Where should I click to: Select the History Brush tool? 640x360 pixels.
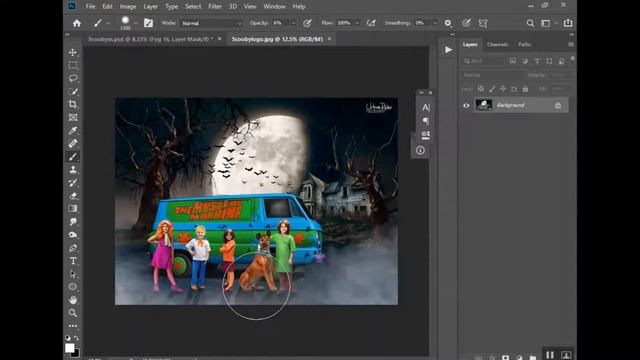(x=73, y=183)
